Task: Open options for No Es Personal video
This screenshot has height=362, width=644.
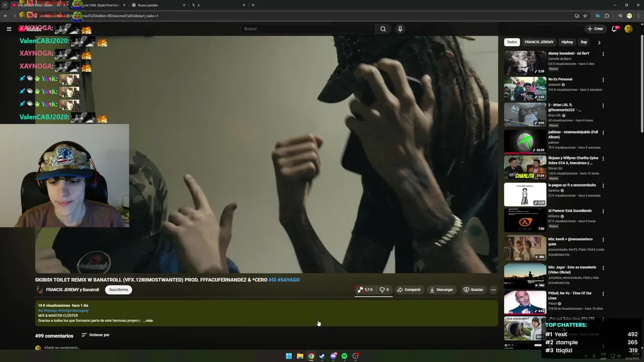Action: (603, 79)
